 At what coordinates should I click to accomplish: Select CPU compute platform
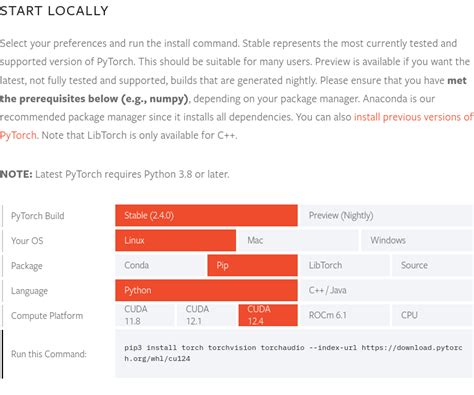point(432,315)
